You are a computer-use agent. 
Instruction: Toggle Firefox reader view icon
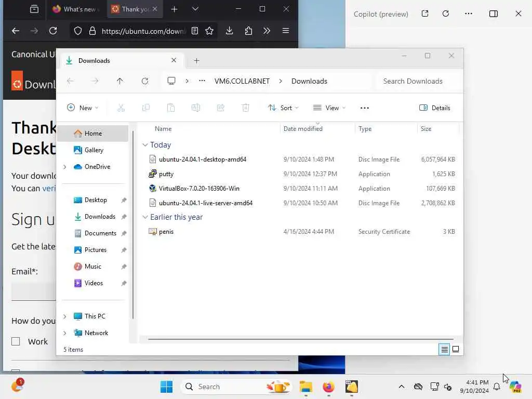[195, 31]
